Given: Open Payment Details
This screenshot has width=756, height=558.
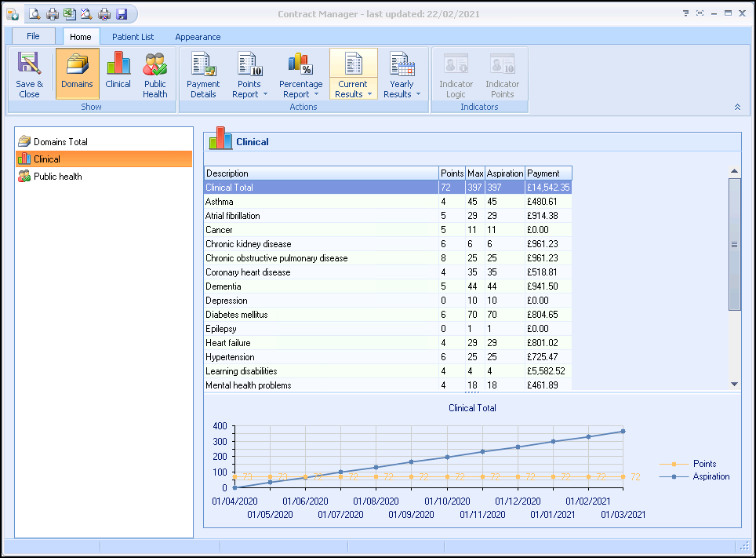Looking at the screenshot, I should [203, 74].
